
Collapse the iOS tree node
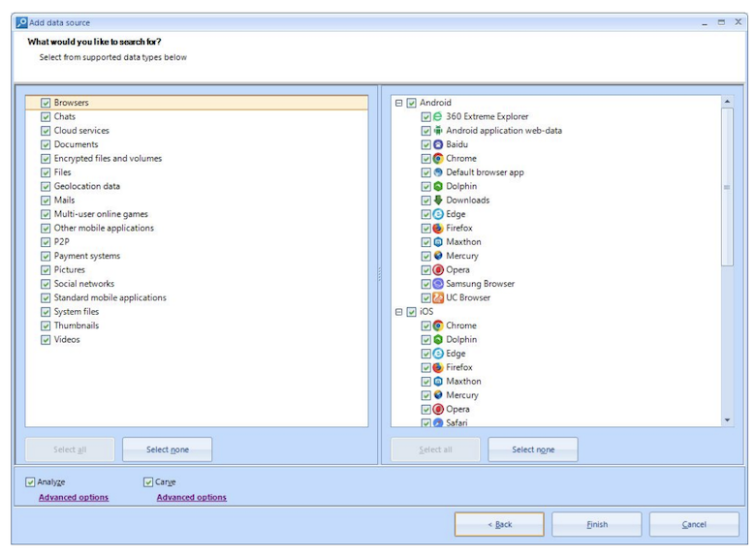pyautogui.click(x=398, y=312)
